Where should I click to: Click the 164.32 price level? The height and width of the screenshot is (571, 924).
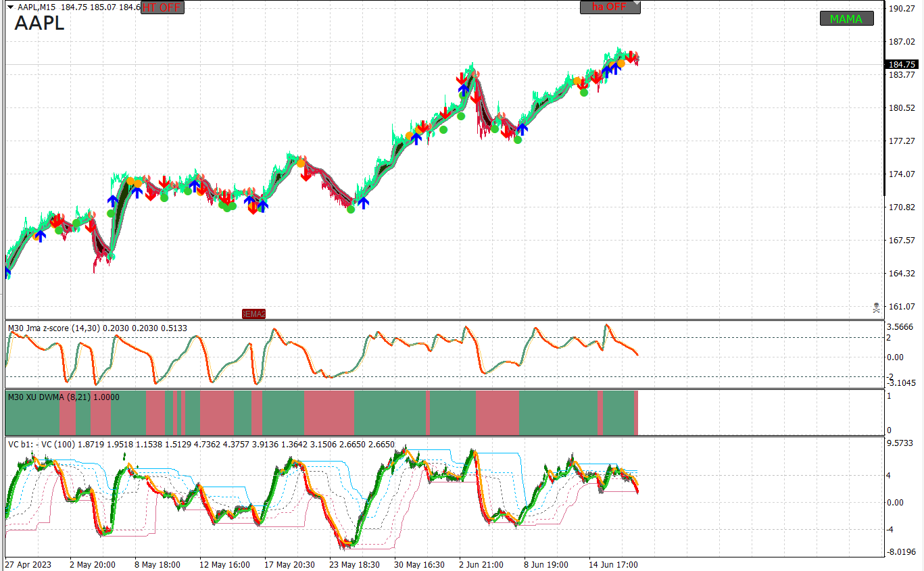(x=902, y=274)
